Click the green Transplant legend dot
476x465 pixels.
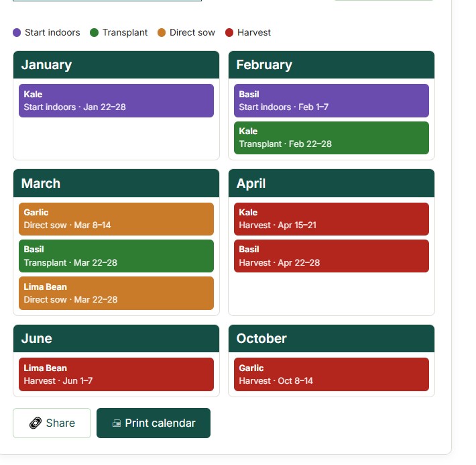pyautogui.click(x=94, y=32)
